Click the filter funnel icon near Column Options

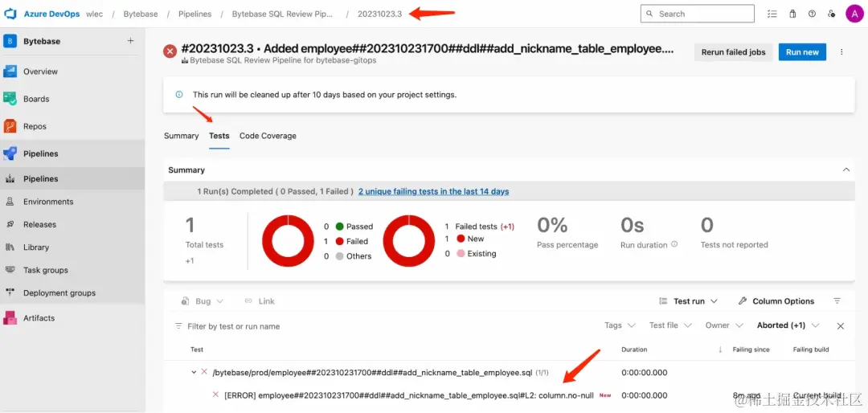pos(837,301)
